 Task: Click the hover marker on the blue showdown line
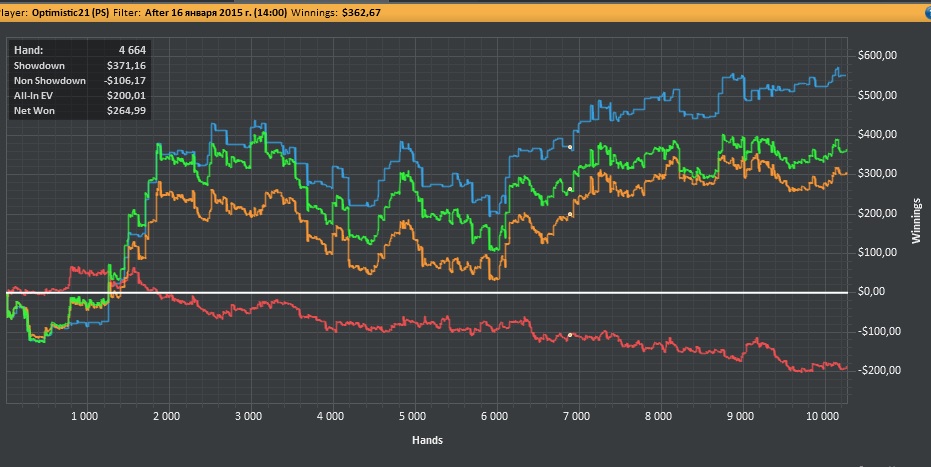[570, 147]
